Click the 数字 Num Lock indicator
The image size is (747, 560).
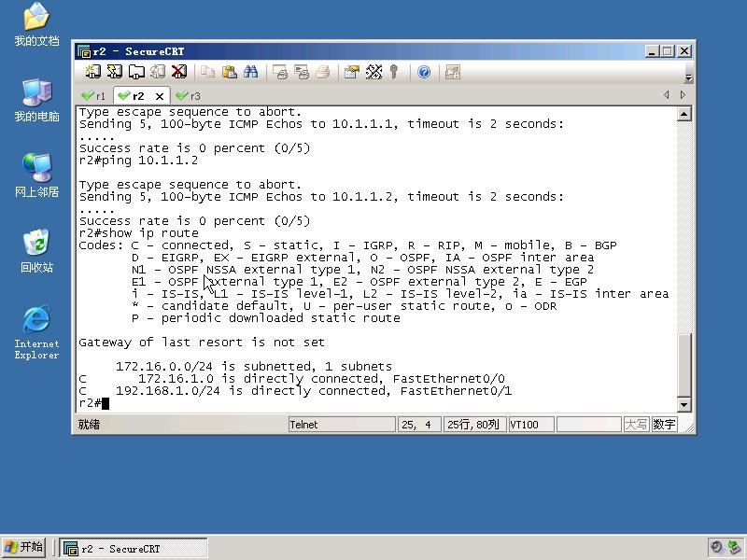[x=664, y=425]
